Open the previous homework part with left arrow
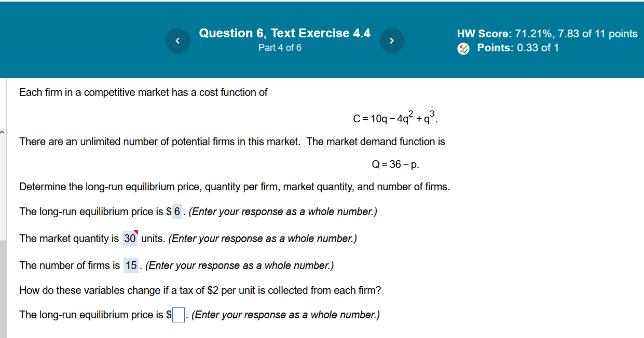The image size is (644, 338). [x=177, y=40]
